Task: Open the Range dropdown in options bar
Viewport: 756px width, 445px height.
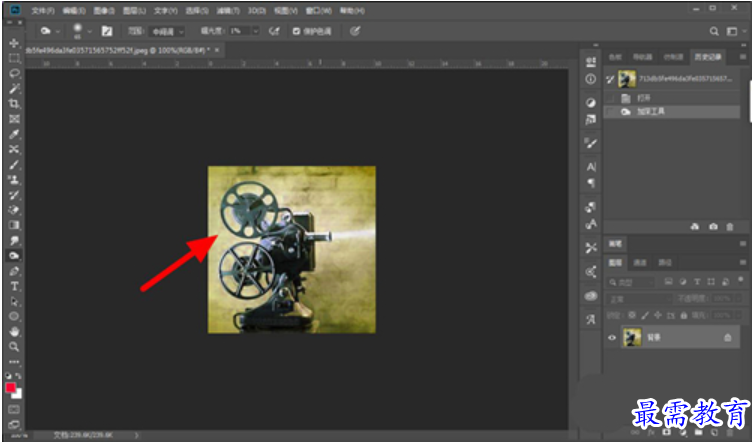Action: (166, 31)
